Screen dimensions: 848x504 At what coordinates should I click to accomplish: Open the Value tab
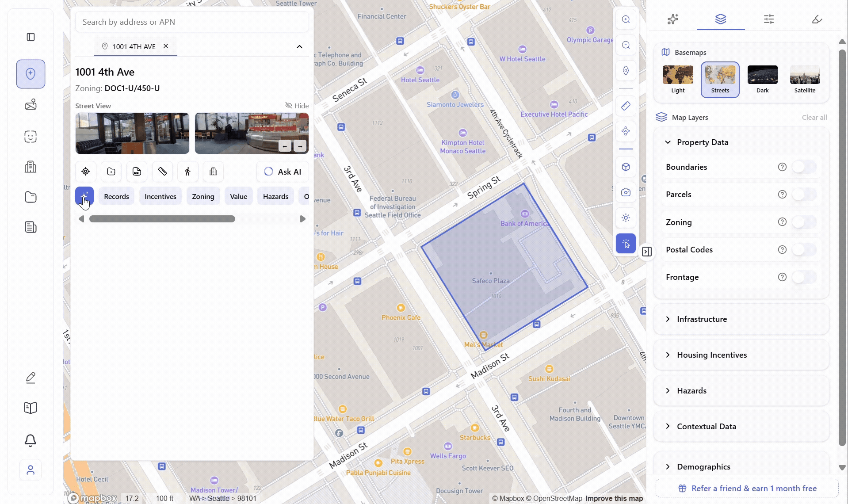click(238, 196)
